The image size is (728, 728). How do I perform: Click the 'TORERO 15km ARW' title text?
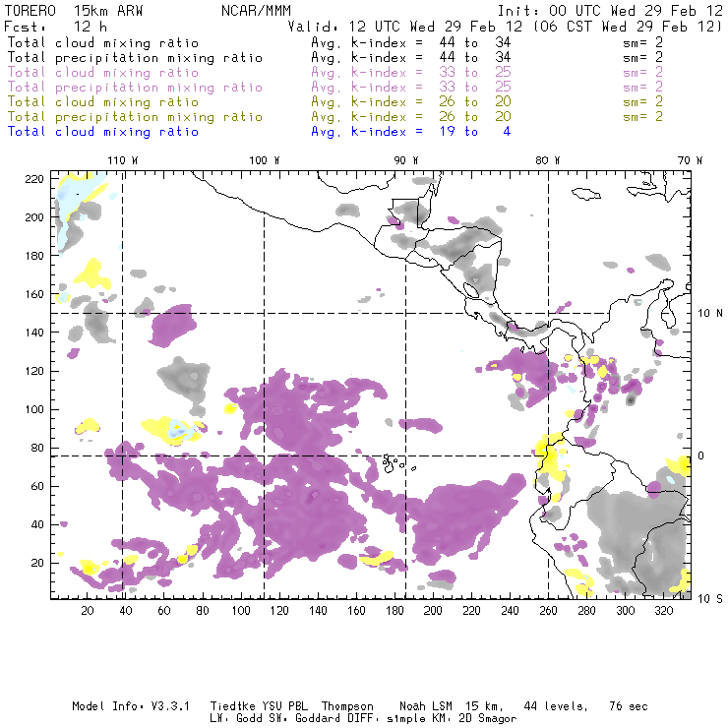tap(74, 11)
